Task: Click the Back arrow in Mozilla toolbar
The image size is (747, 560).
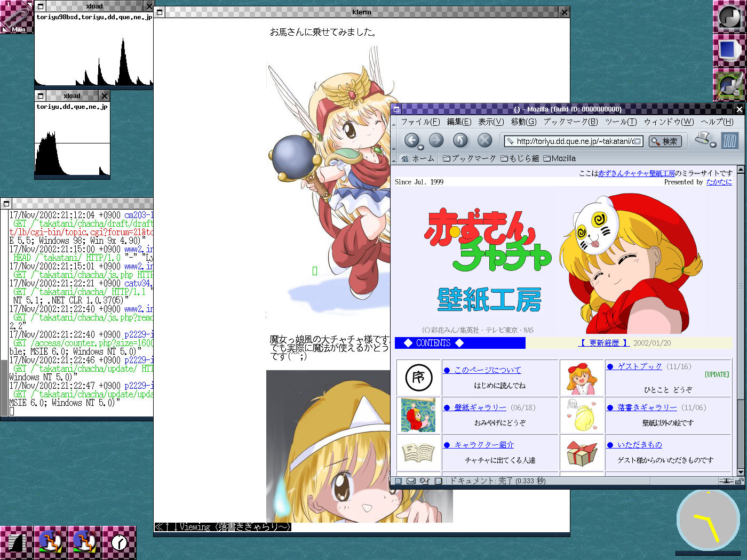Action: (411, 140)
